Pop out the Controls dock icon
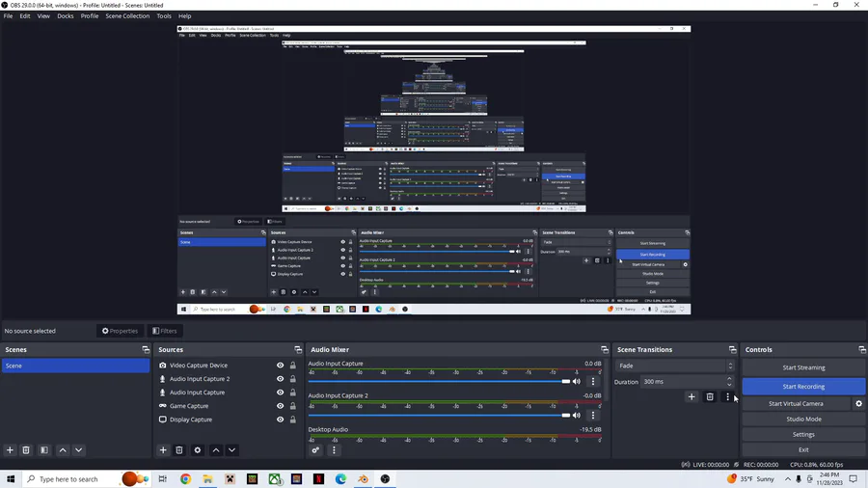This screenshot has height=488, width=868. coord(862,350)
